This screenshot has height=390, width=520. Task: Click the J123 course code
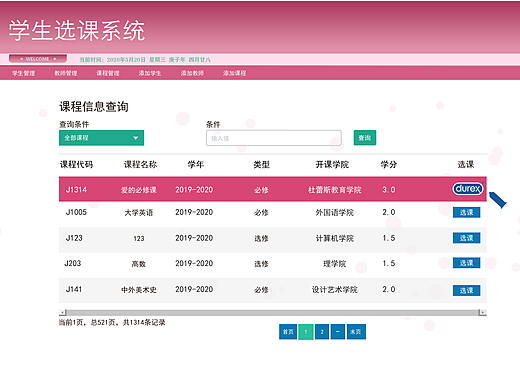click(x=74, y=238)
